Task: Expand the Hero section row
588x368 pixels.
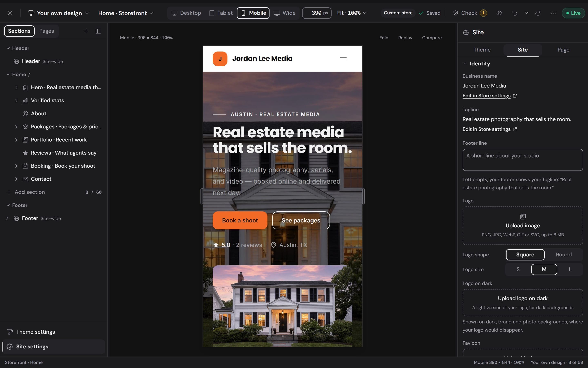Action: [x=16, y=87]
